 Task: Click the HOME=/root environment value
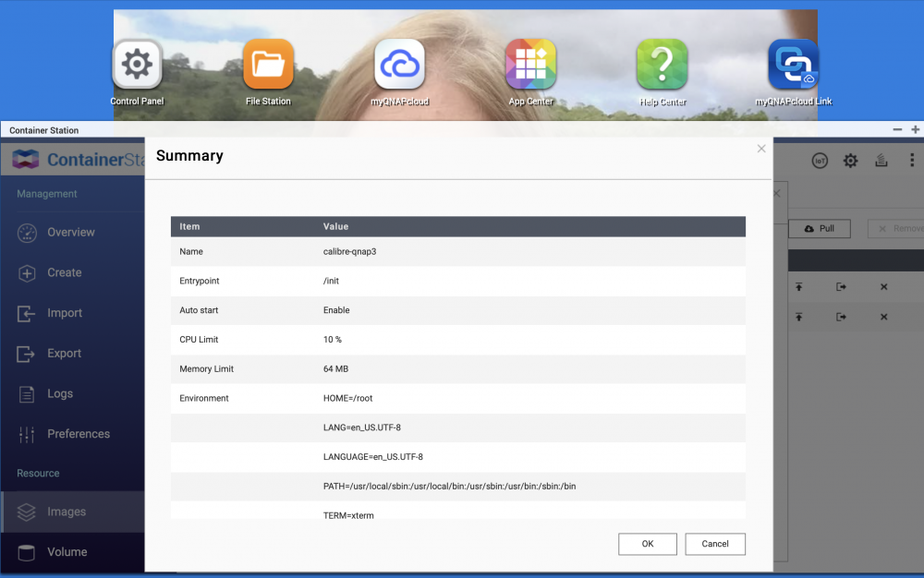tap(347, 399)
